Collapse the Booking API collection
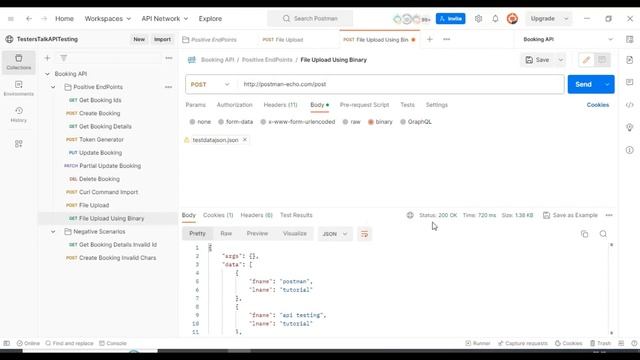This screenshot has width=640, height=360. 47,74
